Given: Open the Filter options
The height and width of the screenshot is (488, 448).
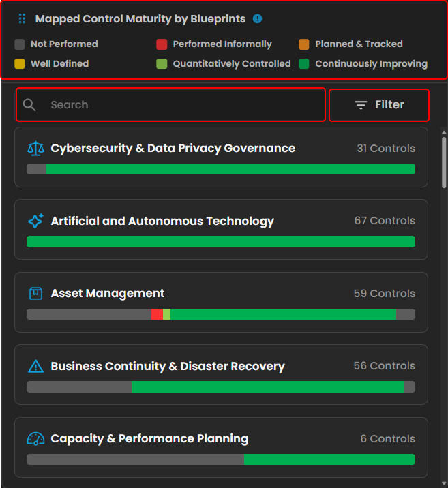Looking at the screenshot, I should [x=379, y=105].
